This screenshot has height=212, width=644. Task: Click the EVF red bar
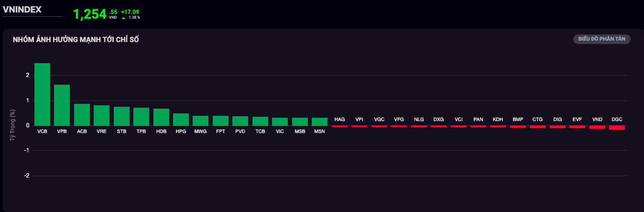pyautogui.click(x=577, y=127)
